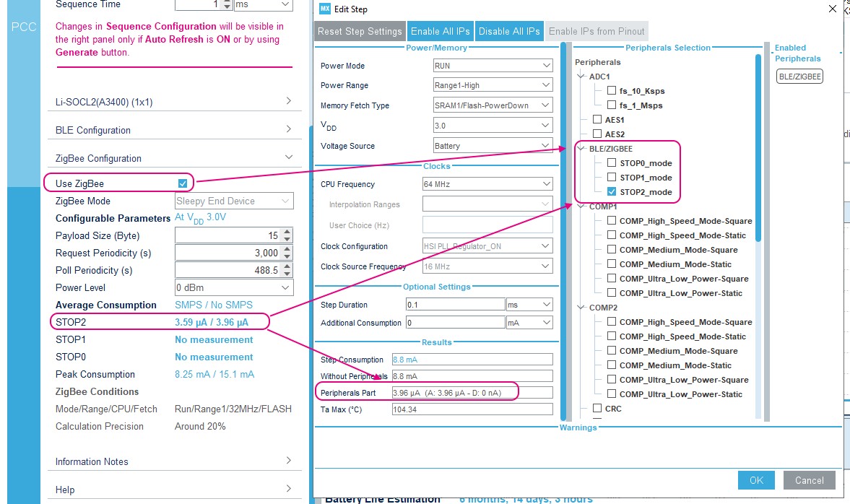Click the MX icon in Edit Step title bar
850x504 pixels.
[x=325, y=9]
